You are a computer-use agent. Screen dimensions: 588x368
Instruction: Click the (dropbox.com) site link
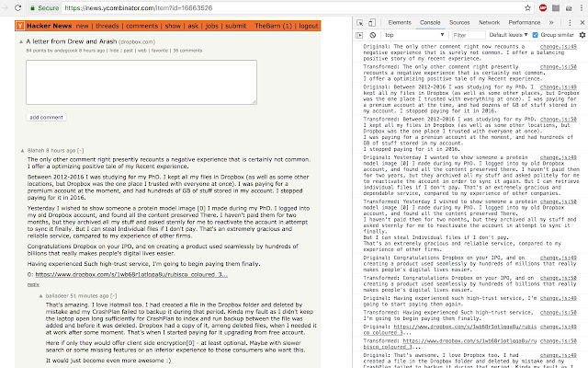click(137, 41)
